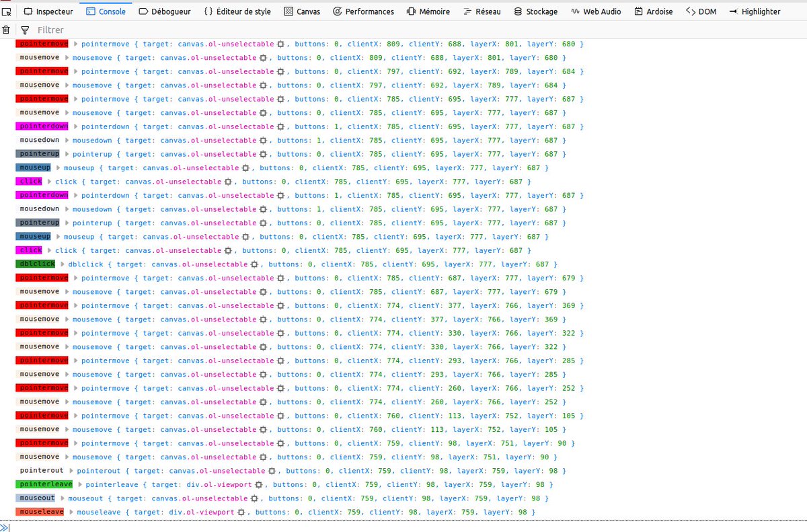Expand the mouseleave event object
This screenshot has height=532, width=807.
pyautogui.click(x=71, y=512)
